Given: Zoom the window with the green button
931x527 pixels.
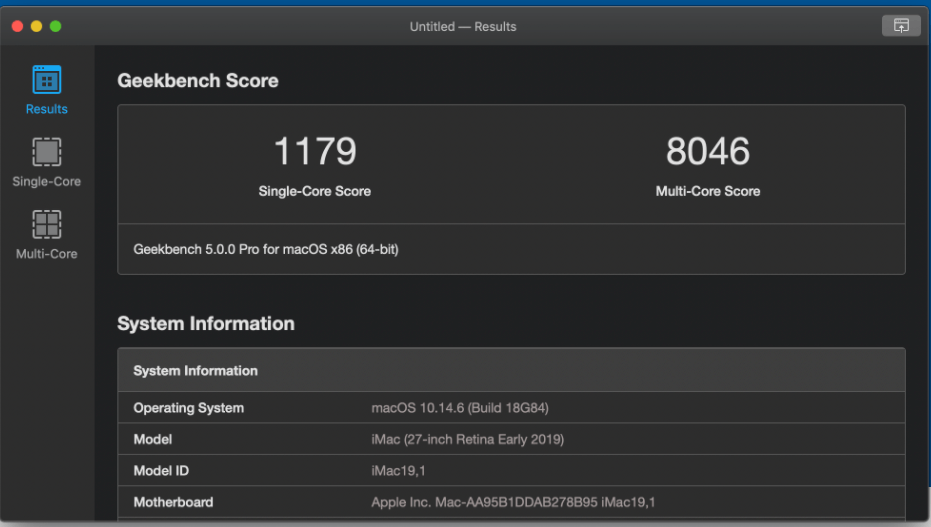Looking at the screenshot, I should (55, 26).
